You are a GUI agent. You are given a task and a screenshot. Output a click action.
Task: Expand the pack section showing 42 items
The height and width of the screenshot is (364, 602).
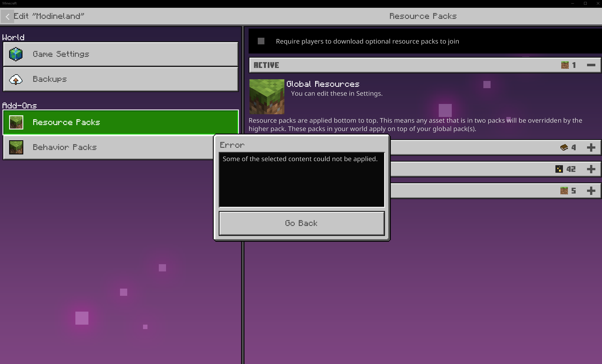[x=591, y=169]
